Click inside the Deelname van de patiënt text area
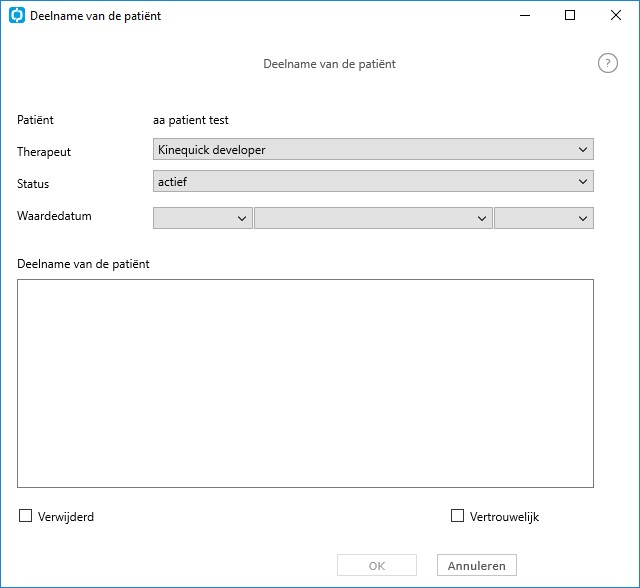 [305, 384]
